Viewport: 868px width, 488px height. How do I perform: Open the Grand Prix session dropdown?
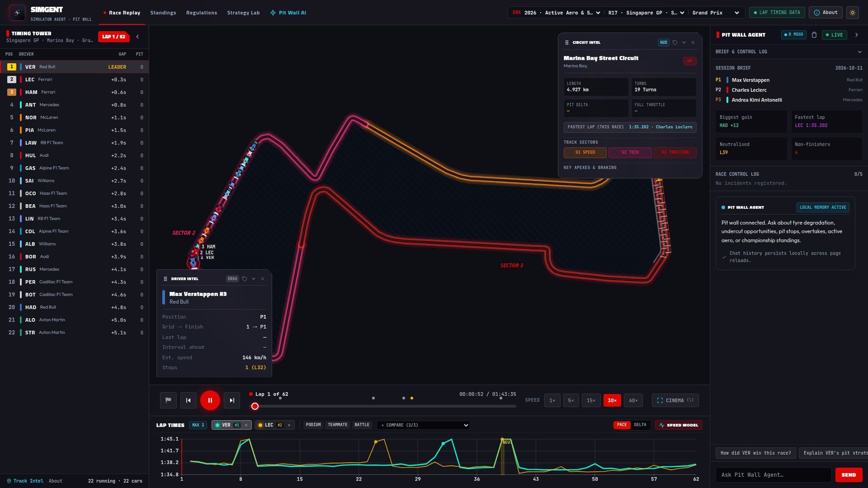click(716, 13)
